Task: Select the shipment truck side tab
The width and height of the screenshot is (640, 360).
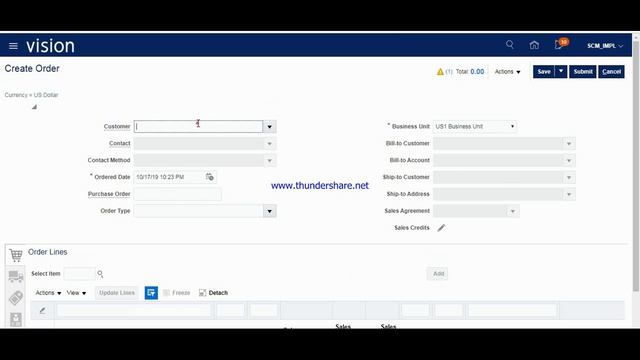Action: tap(16, 276)
